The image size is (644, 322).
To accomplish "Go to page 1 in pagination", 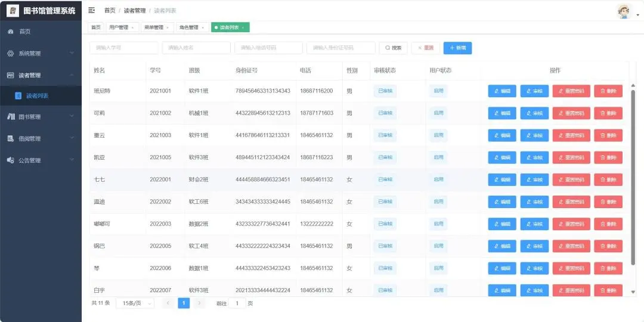I will point(184,303).
